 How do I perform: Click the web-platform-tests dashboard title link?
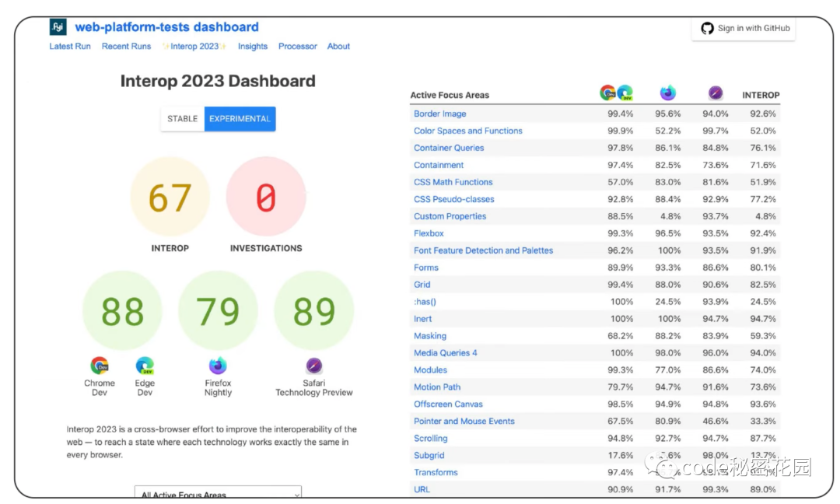[166, 26]
